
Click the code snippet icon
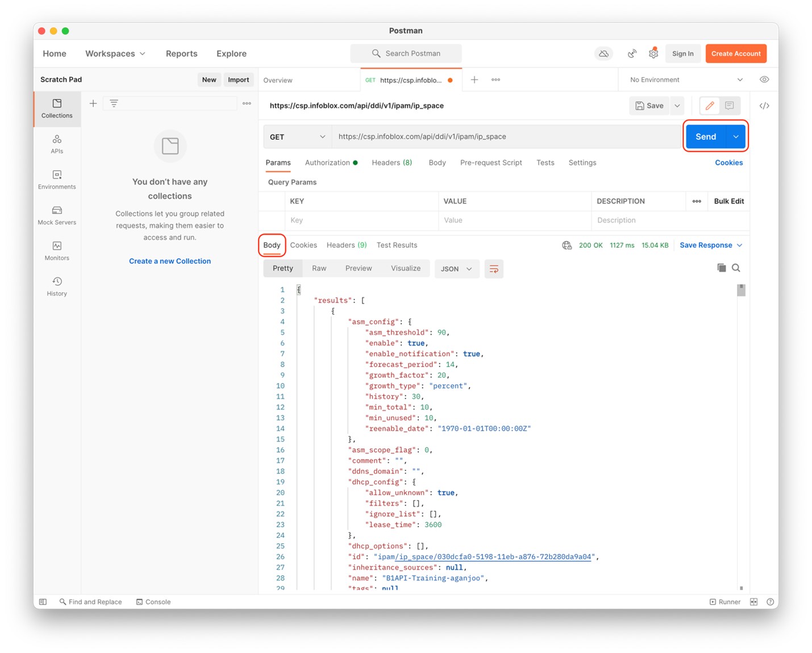(764, 106)
